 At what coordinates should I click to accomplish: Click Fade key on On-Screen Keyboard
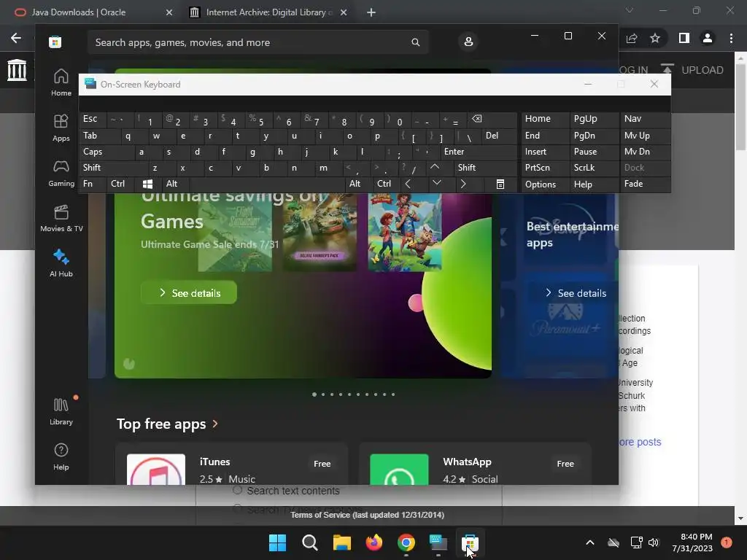point(645,184)
